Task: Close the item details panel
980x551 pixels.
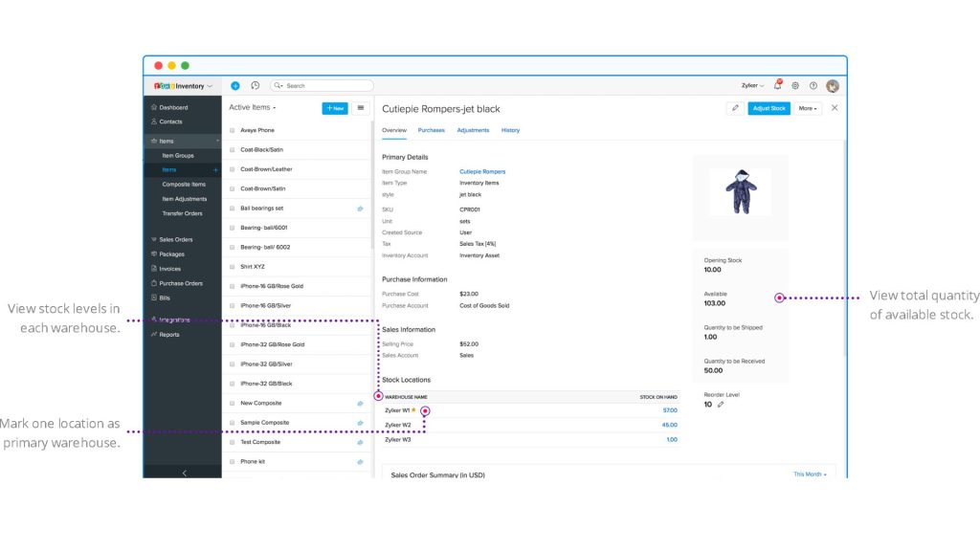Action: pyautogui.click(x=835, y=108)
